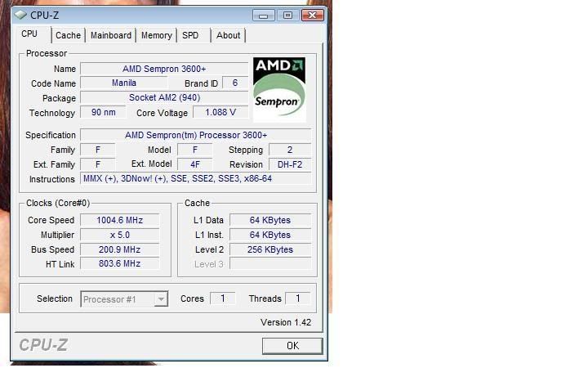
Task: Click the Revision value DH-F2
Action: [290, 164]
